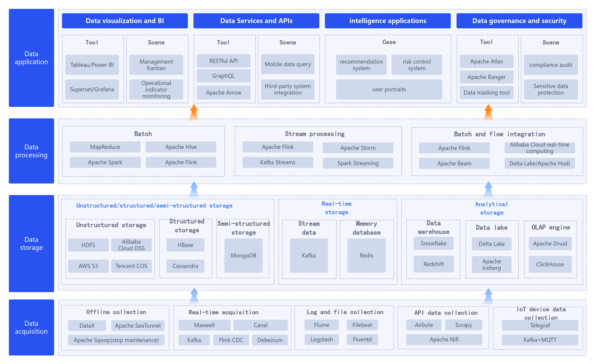The width and height of the screenshot is (595, 364).
Task: Click the Maxwell box
Action: 204,325
